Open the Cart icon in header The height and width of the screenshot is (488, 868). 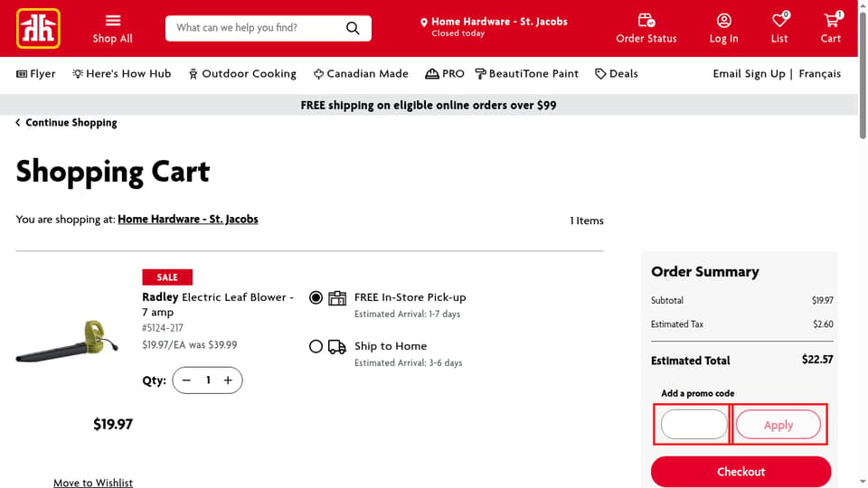point(830,29)
